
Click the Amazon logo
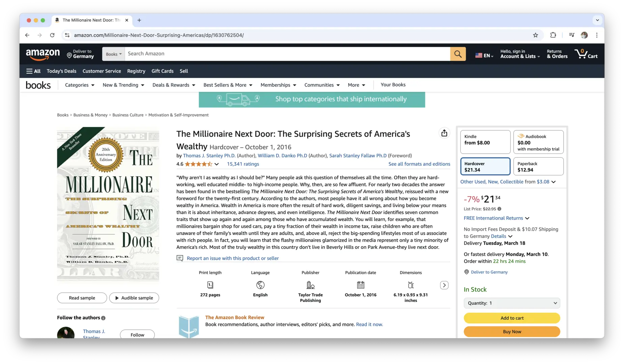tap(43, 54)
